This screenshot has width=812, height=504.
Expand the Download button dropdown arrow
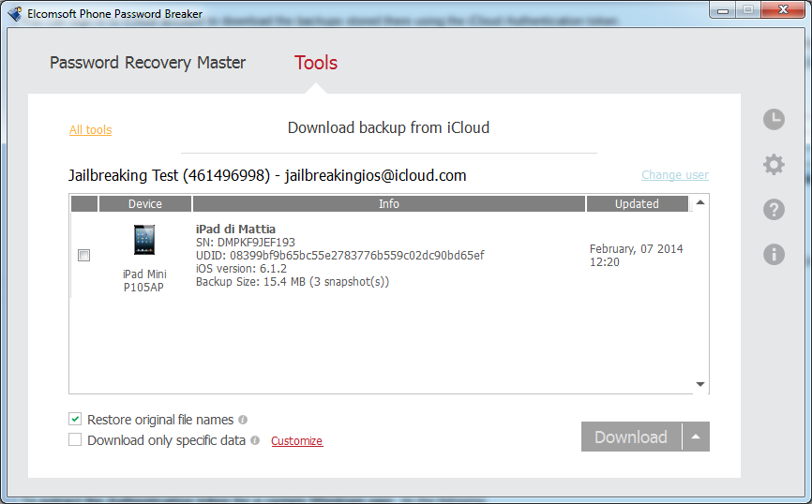pos(696,437)
